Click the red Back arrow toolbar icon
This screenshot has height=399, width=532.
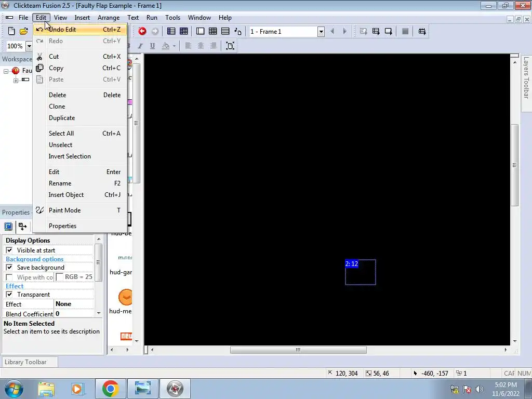142,31
